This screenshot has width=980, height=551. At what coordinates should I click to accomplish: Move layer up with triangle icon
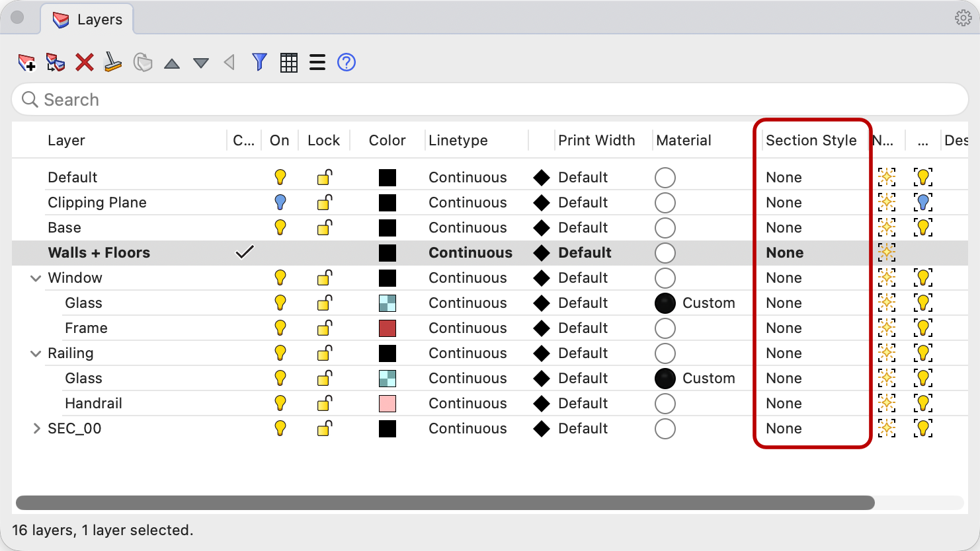(x=172, y=63)
